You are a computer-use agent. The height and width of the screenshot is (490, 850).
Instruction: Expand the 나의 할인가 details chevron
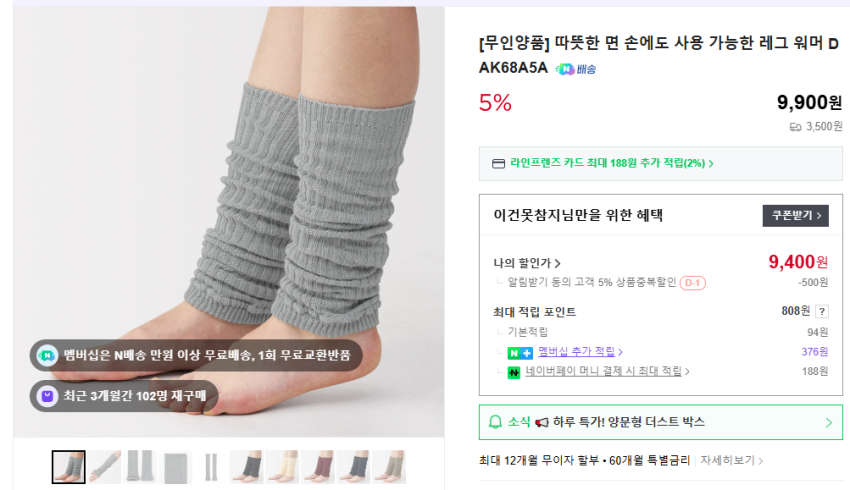pyautogui.click(x=557, y=263)
